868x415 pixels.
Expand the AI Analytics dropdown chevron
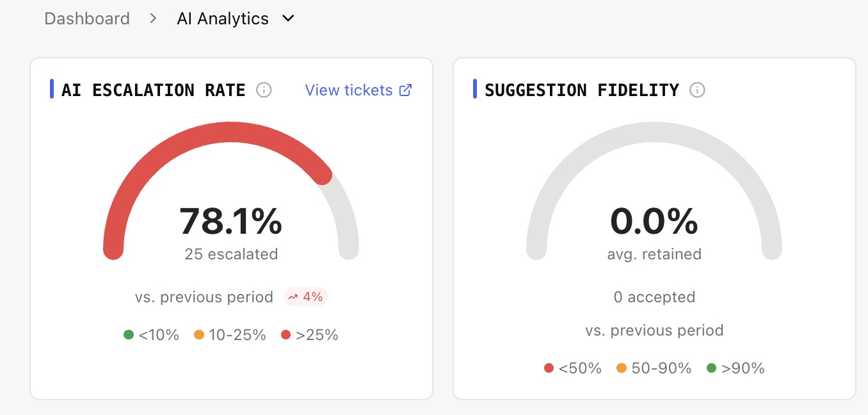(x=288, y=19)
